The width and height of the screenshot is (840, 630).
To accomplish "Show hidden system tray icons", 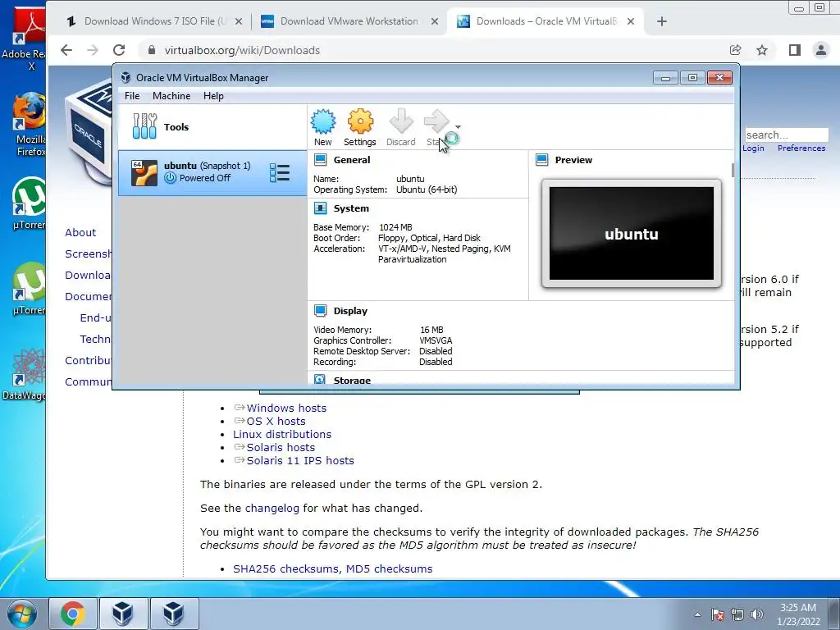I will coord(697,614).
